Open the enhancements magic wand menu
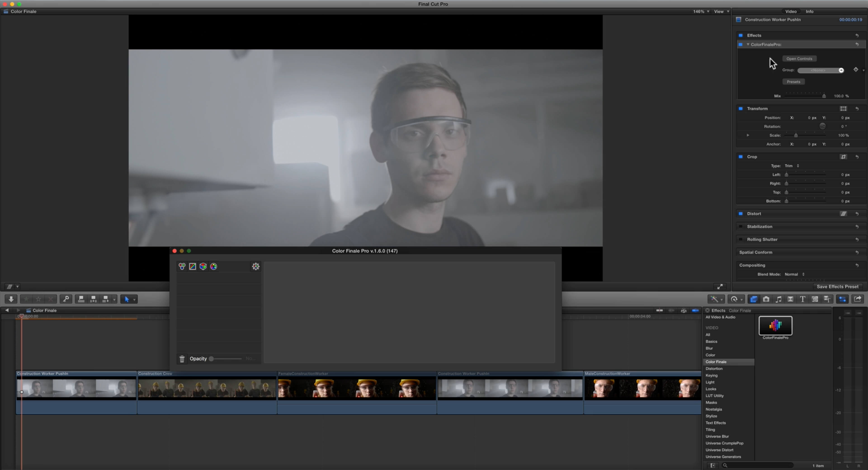 click(x=716, y=299)
